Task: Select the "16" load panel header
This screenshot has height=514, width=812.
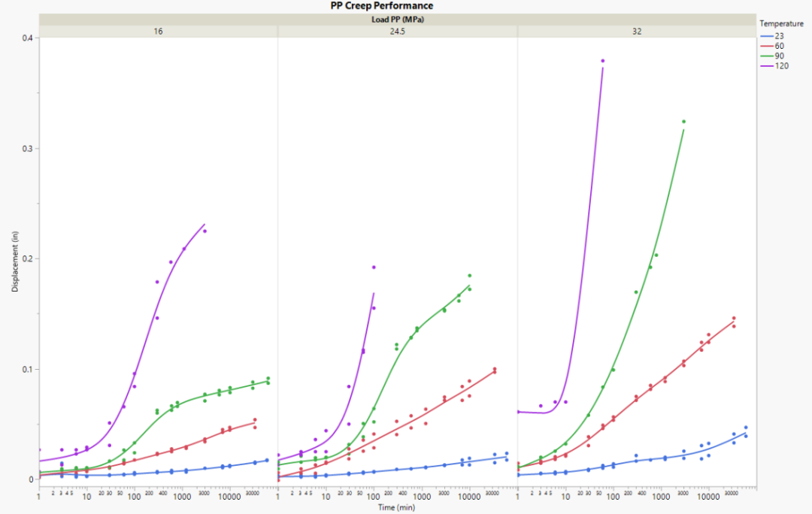Action: tap(158, 32)
